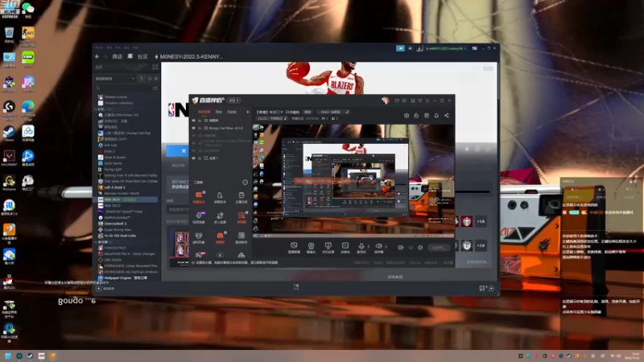Open the clipboard tool in toolbox top row
644x362 pixels.
[241, 197]
